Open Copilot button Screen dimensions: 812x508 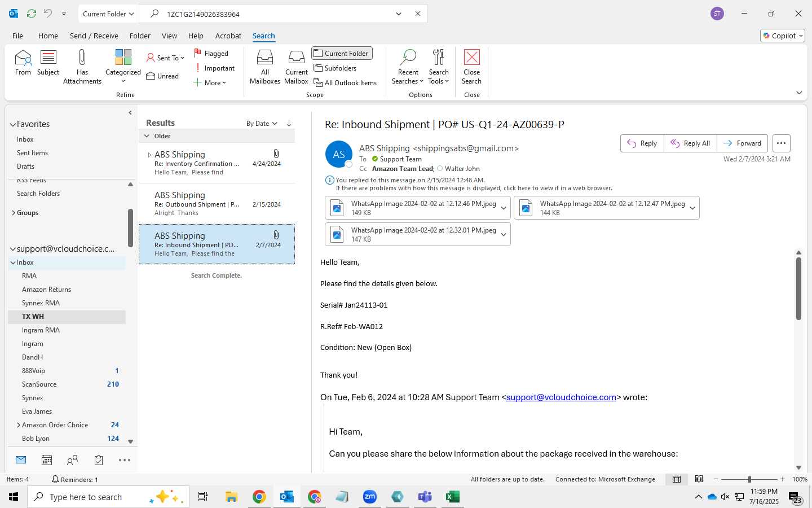[783, 36]
